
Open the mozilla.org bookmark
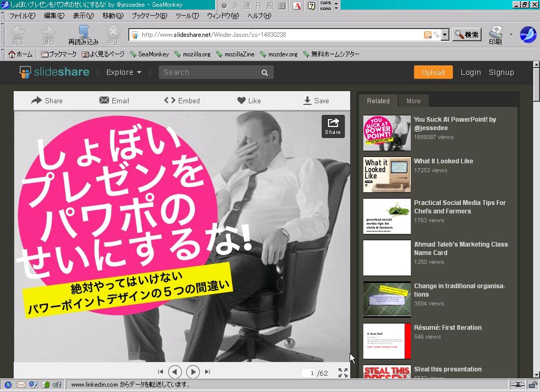pyautogui.click(x=192, y=54)
